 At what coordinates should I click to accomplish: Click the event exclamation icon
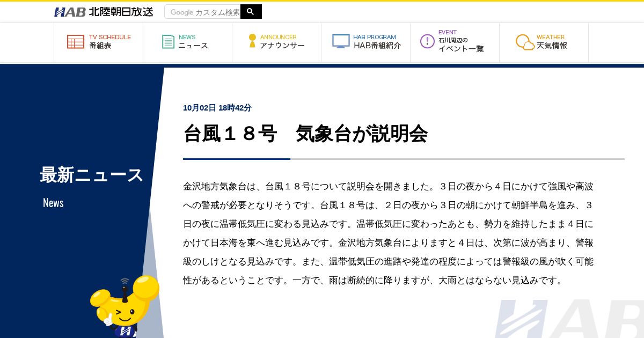(x=427, y=41)
